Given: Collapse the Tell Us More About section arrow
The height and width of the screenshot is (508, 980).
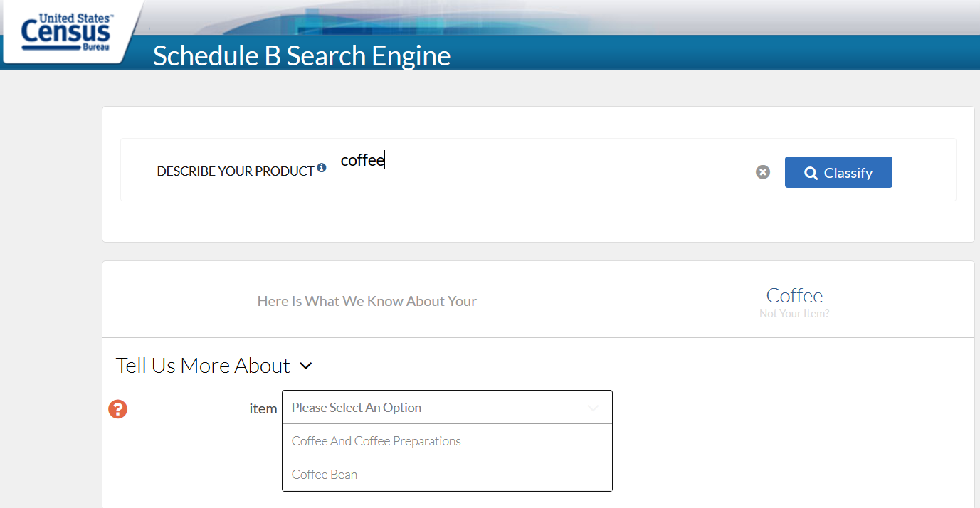Looking at the screenshot, I should click(x=306, y=366).
